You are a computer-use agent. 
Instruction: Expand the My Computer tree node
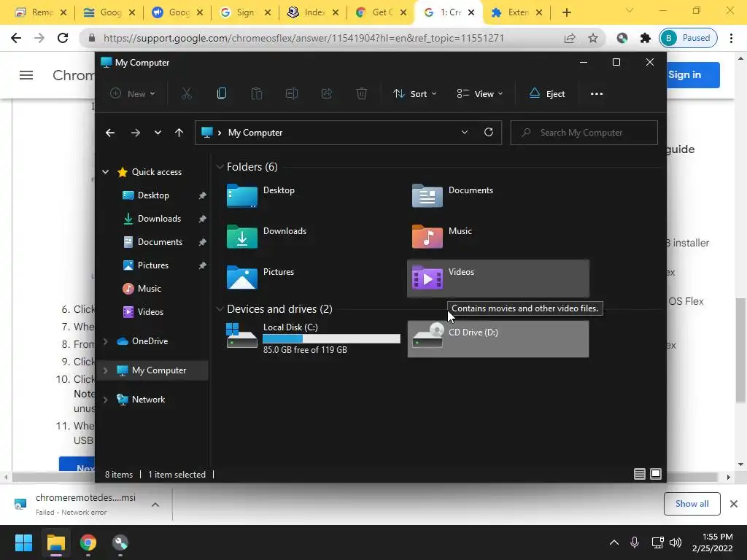[x=106, y=370]
